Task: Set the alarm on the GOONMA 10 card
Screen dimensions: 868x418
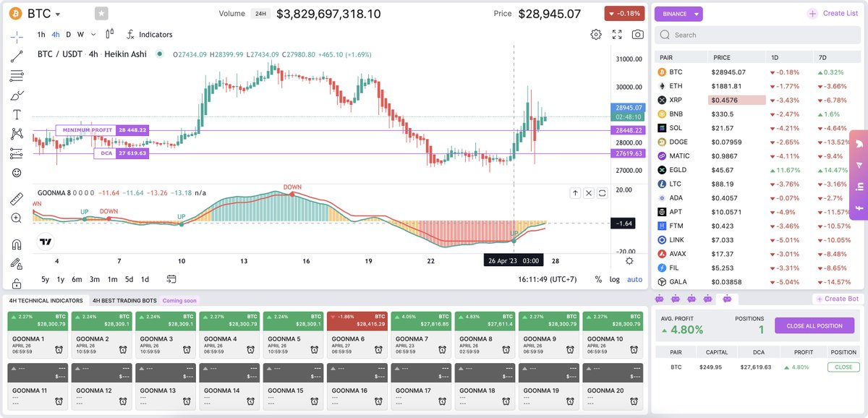Action: pyautogui.click(x=634, y=350)
